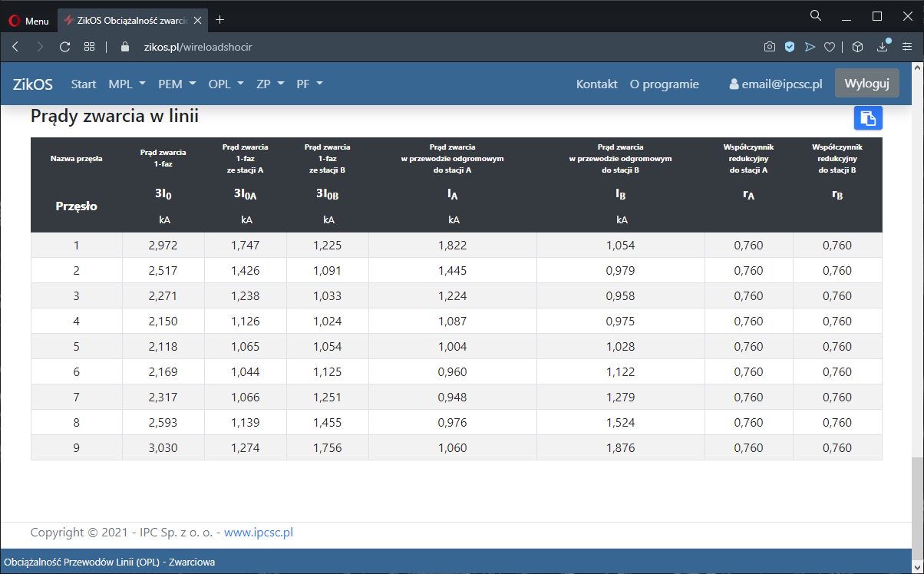Expand the PEM dropdown menu
The image size is (924, 574).
(177, 84)
